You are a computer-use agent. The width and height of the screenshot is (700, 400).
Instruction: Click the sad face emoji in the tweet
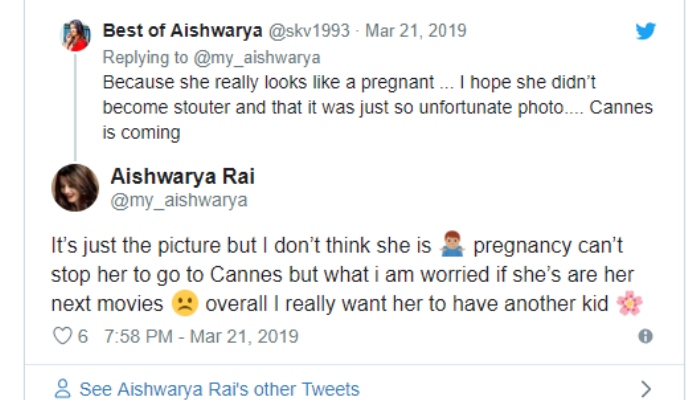click(183, 302)
